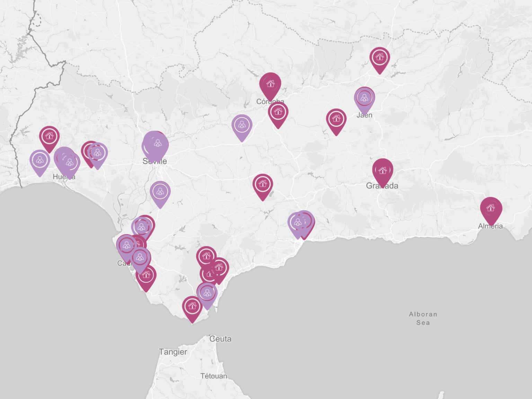Click the leftmost people pin west of Huelva
The width and height of the screenshot is (532, 399).
click(x=40, y=161)
